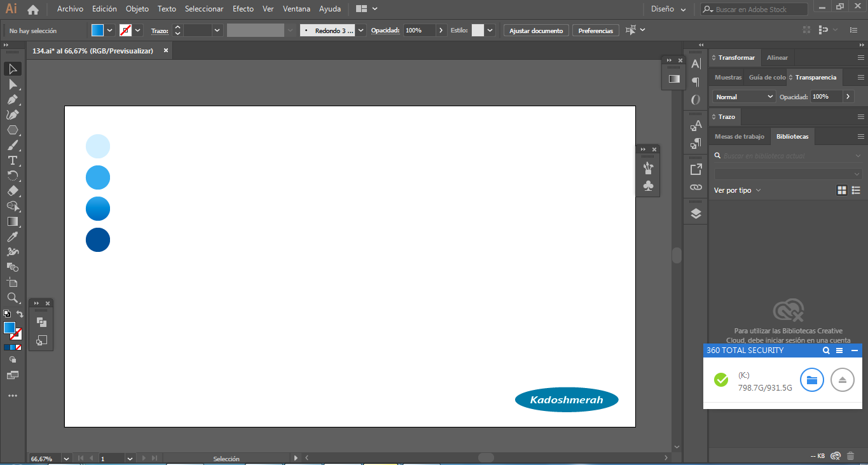Select the Rotate tool
The width and height of the screenshot is (868, 465).
(12, 176)
